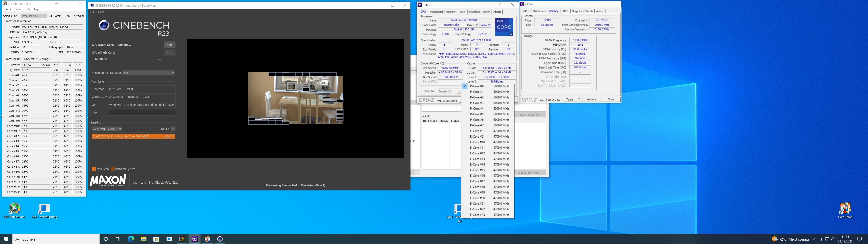Viewport: 868px width, 244px height.
Task: Click the orange i9-14900KF ranking bar
Action: [133, 136]
